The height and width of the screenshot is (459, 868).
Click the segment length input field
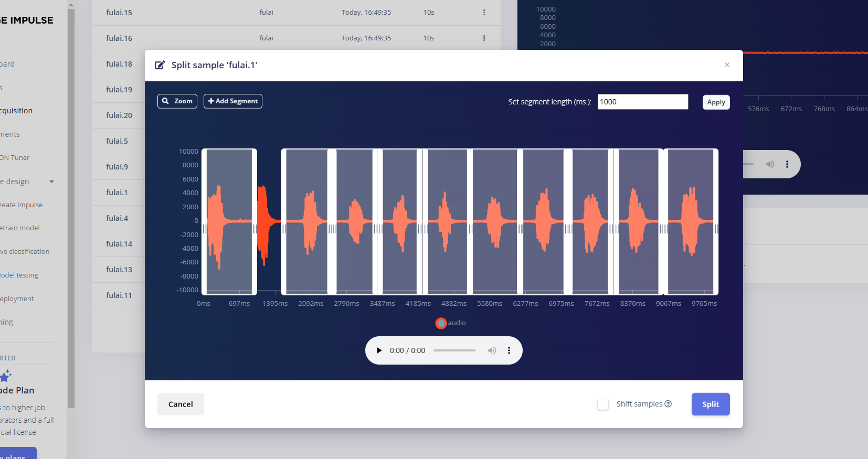(643, 102)
